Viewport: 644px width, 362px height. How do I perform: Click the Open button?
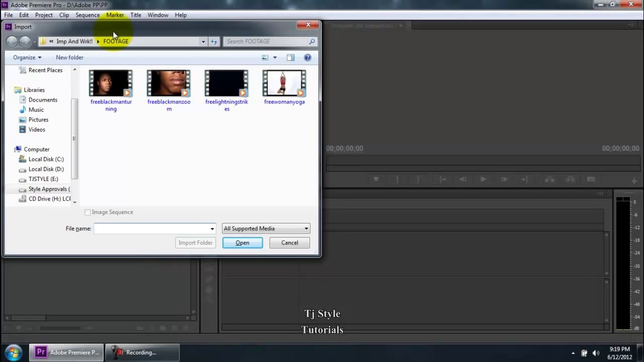click(243, 243)
